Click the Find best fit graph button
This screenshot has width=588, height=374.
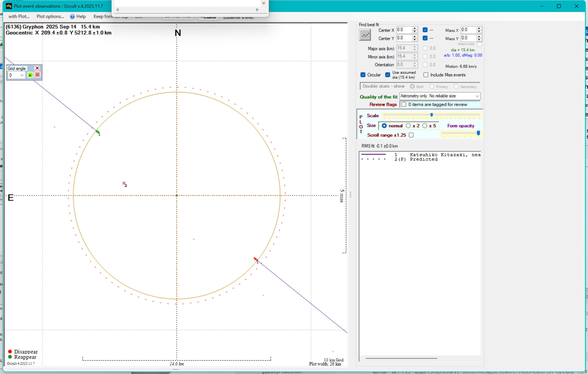[x=365, y=35]
